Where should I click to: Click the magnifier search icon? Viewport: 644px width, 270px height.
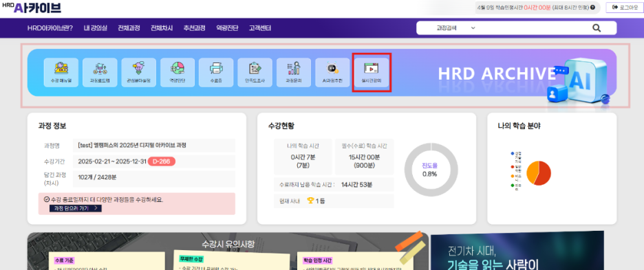coord(597,28)
